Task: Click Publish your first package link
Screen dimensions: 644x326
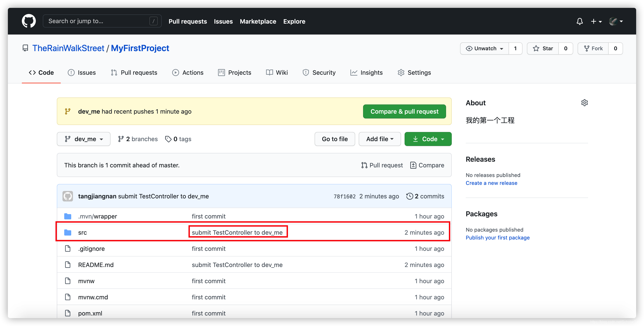Action: pyautogui.click(x=497, y=238)
